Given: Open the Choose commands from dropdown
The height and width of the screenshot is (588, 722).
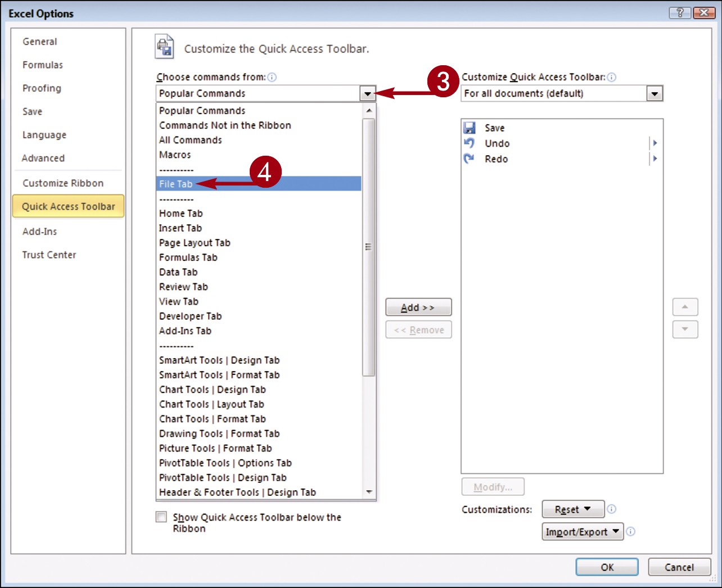Looking at the screenshot, I should click(x=368, y=93).
